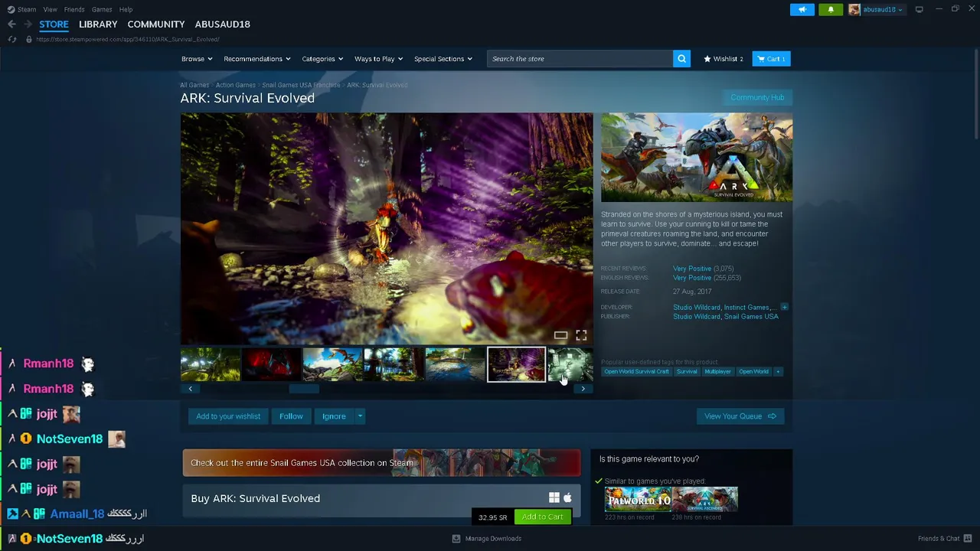
Task: Select the first green forest screenshot thumbnail
Action: tap(211, 364)
